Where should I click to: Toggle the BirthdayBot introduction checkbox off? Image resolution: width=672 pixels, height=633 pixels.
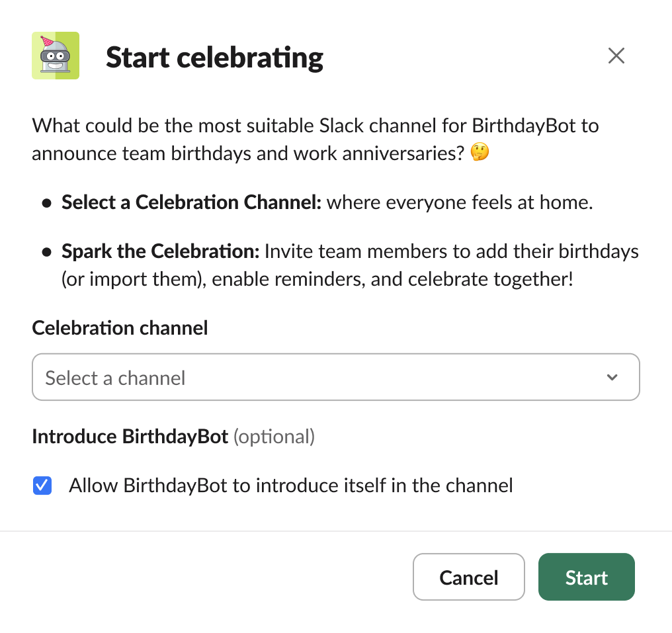pyautogui.click(x=42, y=485)
